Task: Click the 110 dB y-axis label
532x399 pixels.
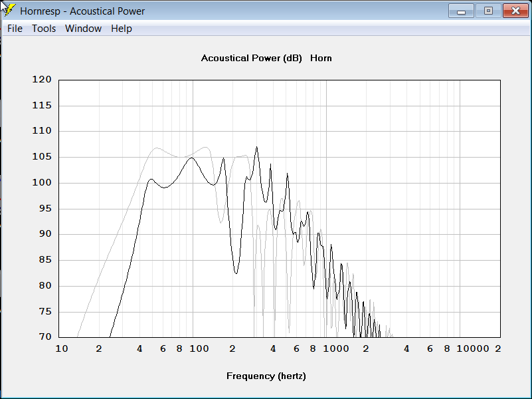Action: [42, 131]
